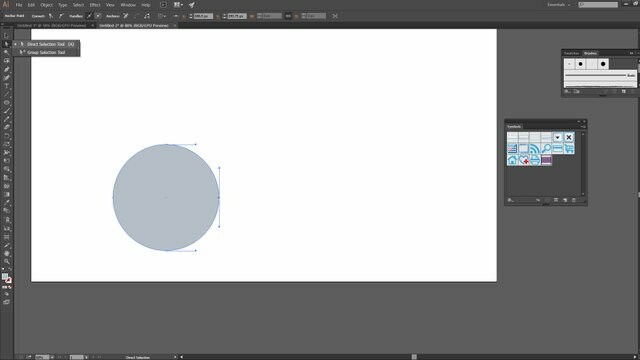Select the Hand tool
This screenshot has height=360, width=640.
pyautogui.click(x=6, y=253)
